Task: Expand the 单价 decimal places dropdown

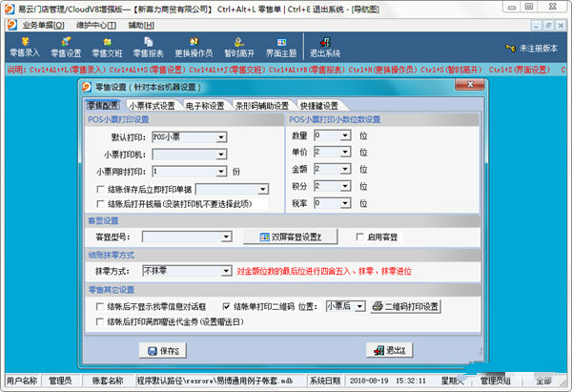Action: pyautogui.click(x=345, y=152)
